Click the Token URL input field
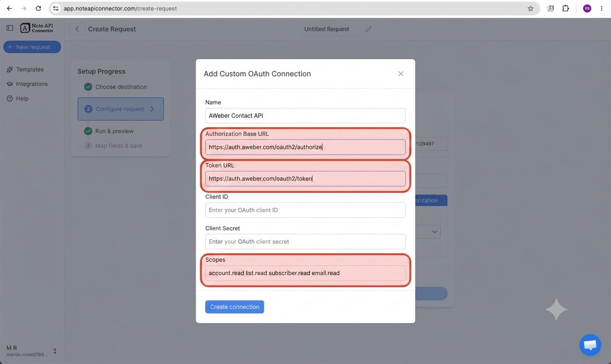The width and height of the screenshot is (611, 364). coord(305,178)
